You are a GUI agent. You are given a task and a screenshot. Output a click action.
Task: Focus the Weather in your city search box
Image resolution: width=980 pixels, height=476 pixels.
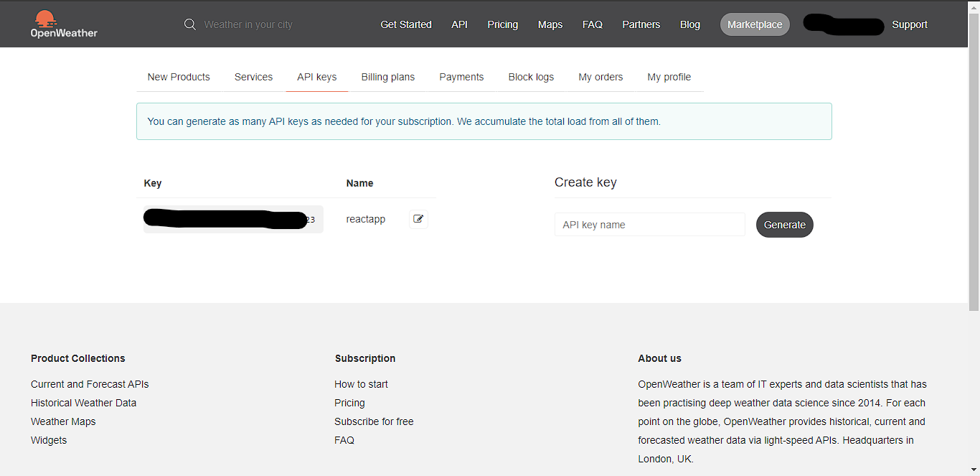(x=248, y=24)
